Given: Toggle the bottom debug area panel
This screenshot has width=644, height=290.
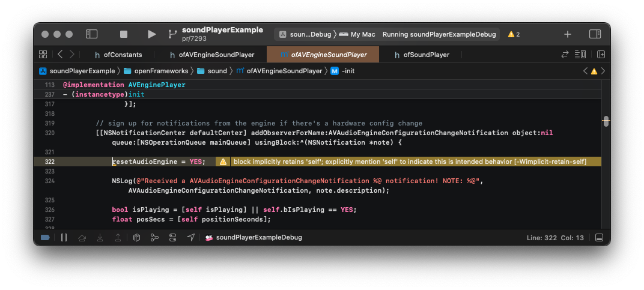Looking at the screenshot, I should click(599, 238).
